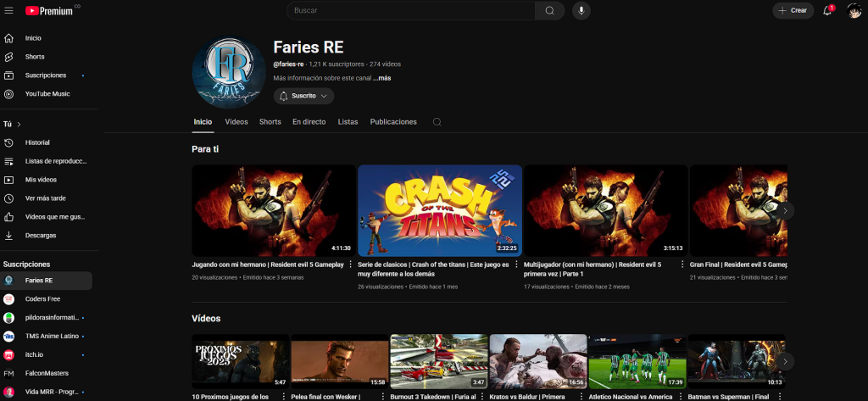Open itch.io subscription channel
This screenshot has height=401, width=868.
(x=46, y=354)
